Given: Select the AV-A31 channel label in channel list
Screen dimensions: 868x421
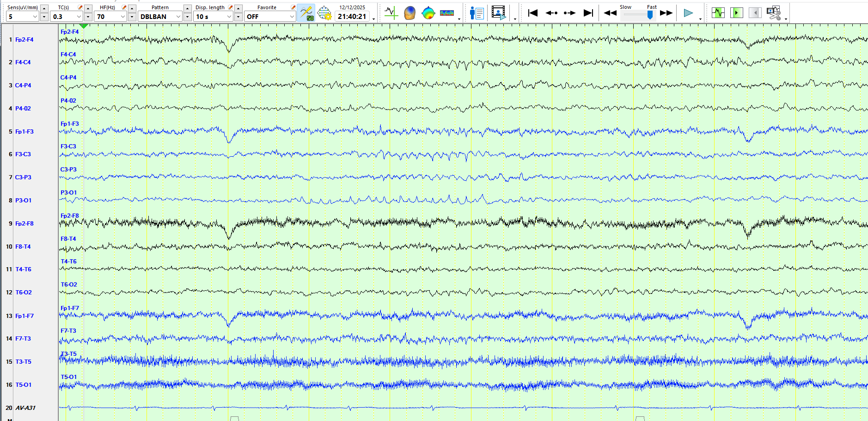Looking at the screenshot, I should [25, 408].
